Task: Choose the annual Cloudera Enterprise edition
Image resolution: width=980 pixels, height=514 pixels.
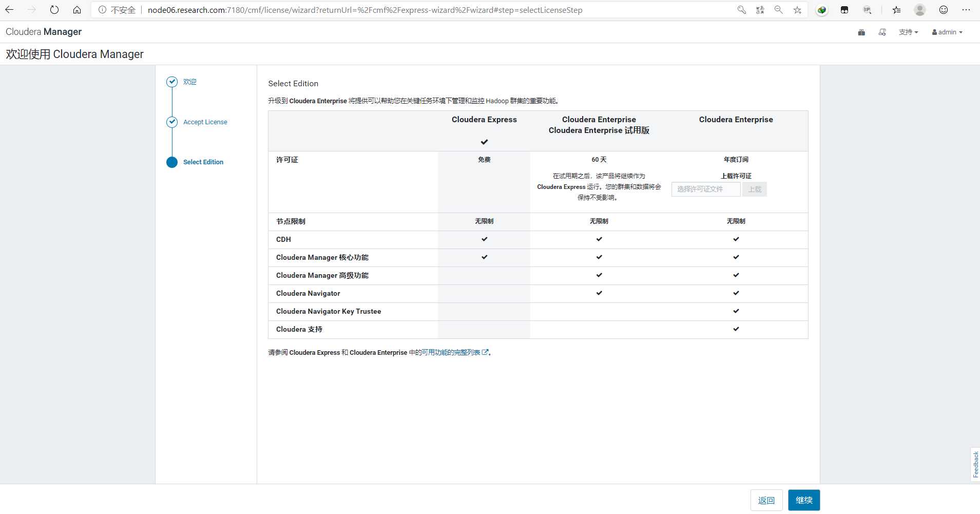Action: (x=736, y=120)
